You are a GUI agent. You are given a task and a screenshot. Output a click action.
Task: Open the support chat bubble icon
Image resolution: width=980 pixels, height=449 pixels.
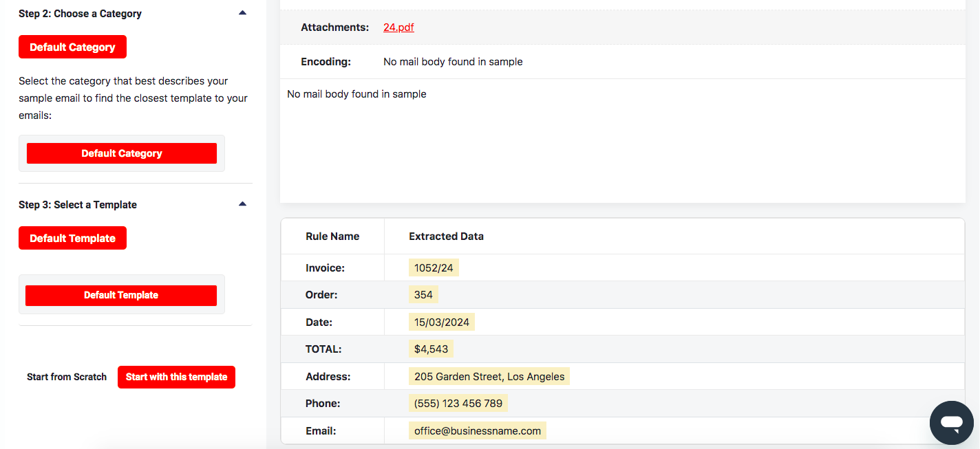click(951, 423)
